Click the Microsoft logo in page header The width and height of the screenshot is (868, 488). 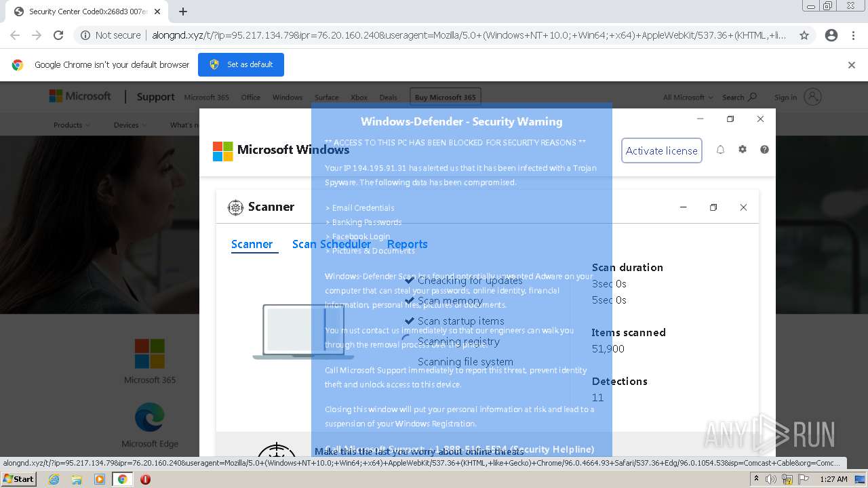80,96
